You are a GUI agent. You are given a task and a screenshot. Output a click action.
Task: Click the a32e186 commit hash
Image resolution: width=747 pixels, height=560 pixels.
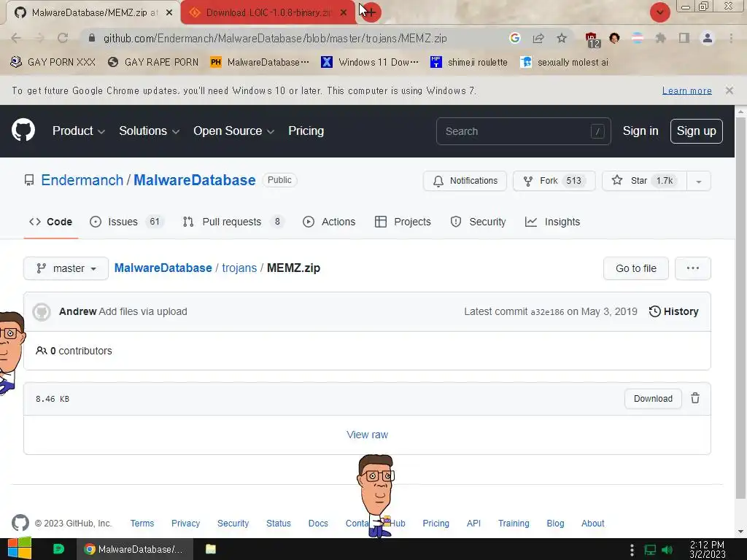point(547,312)
